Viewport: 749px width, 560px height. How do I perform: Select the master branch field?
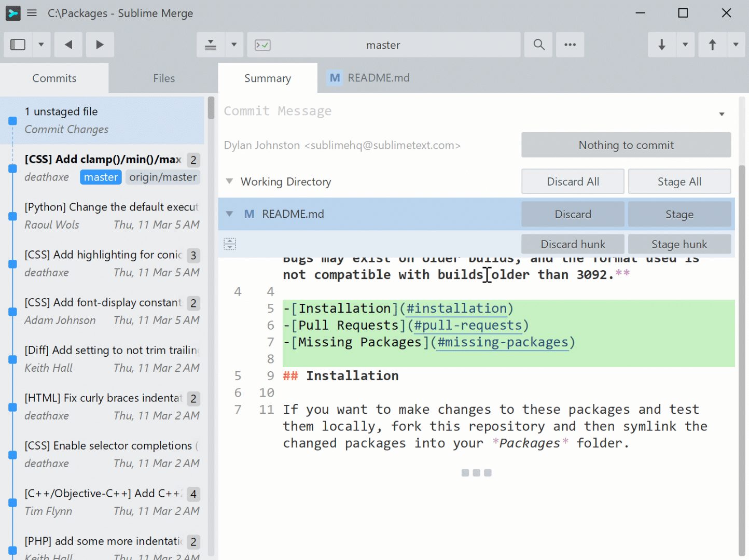click(x=384, y=45)
